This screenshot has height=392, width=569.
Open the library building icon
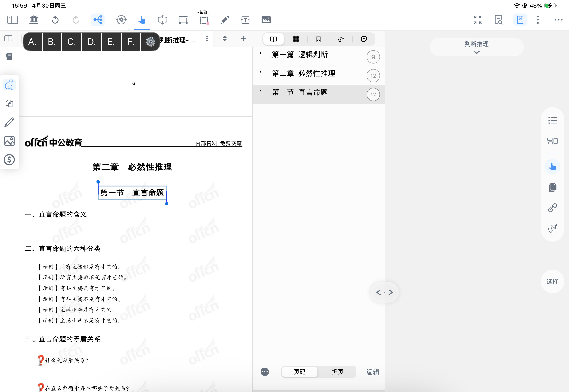pos(34,20)
